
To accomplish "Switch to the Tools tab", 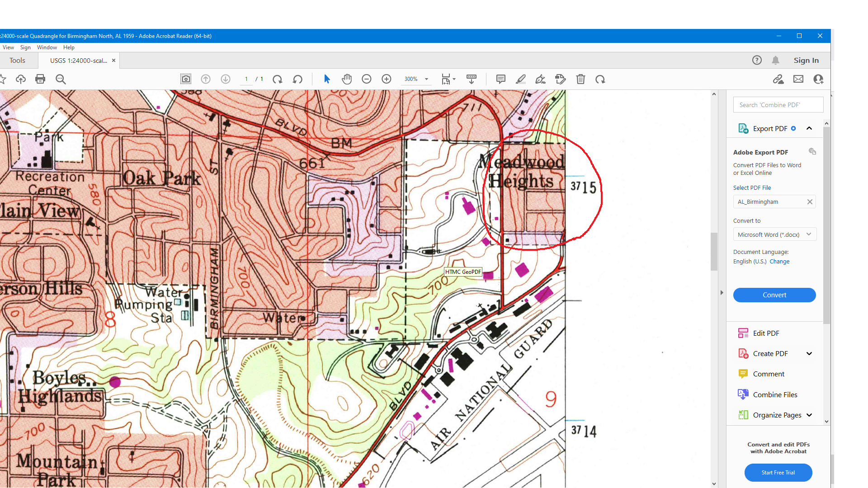I will pyautogui.click(x=17, y=60).
